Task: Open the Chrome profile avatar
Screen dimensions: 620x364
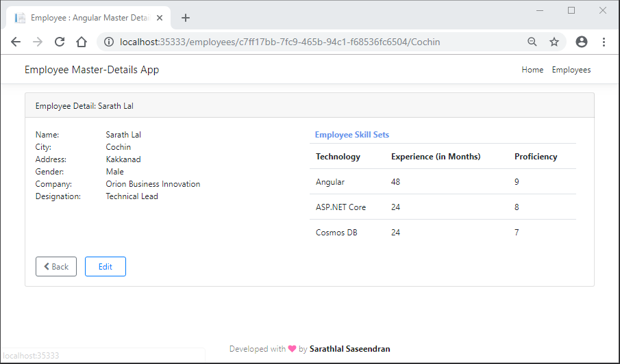Action: tap(582, 42)
